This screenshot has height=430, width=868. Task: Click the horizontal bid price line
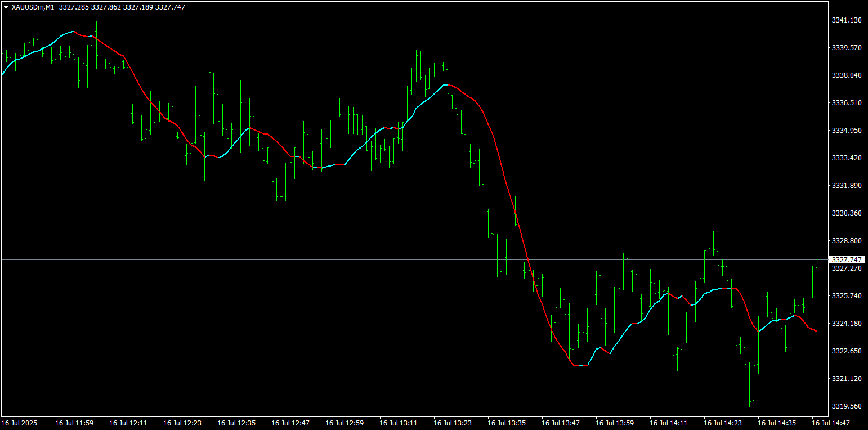click(x=414, y=259)
